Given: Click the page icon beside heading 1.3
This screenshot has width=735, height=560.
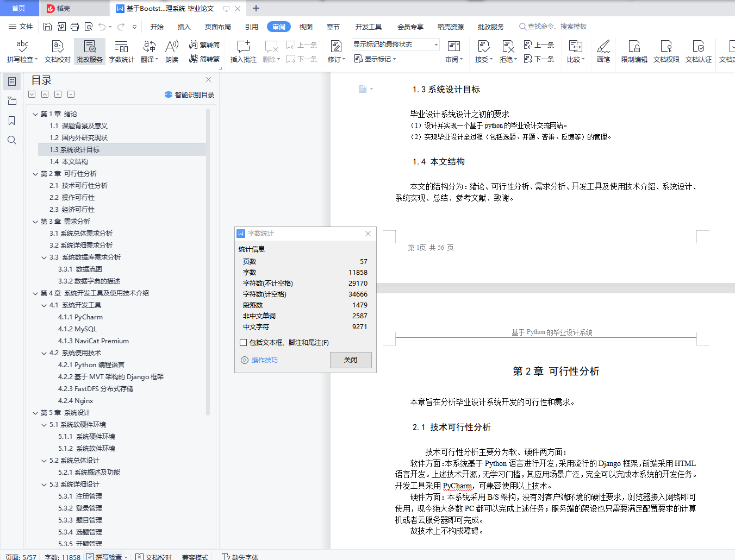Looking at the screenshot, I should [363, 89].
